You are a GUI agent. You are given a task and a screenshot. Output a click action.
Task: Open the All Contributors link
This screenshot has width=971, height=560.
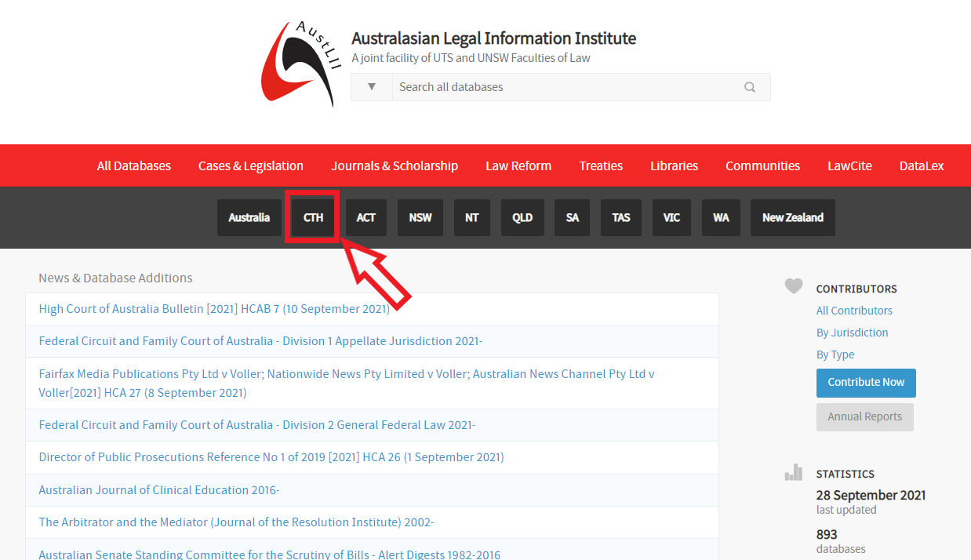point(854,311)
